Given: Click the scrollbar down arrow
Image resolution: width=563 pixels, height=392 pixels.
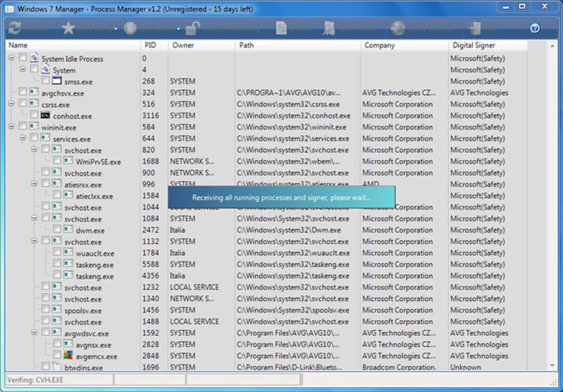Looking at the screenshot, I should (x=552, y=365).
